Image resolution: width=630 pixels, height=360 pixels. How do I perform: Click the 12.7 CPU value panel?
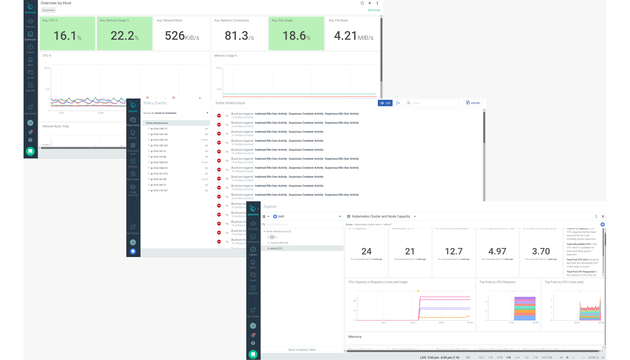pos(454,252)
